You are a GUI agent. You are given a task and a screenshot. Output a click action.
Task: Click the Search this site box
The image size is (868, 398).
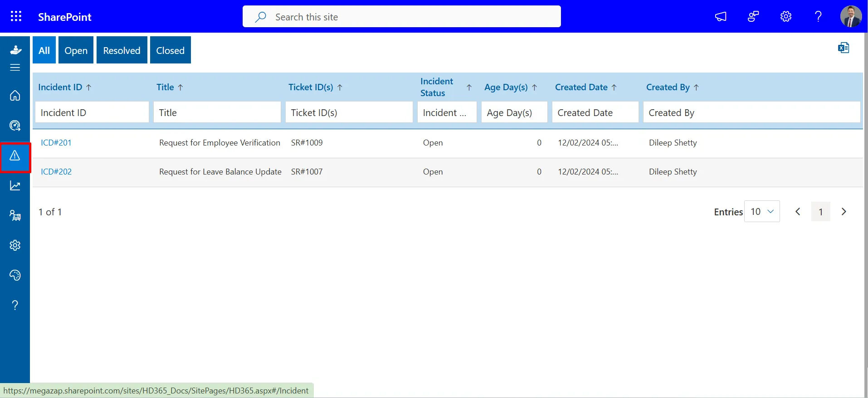[x=402, y=17]
